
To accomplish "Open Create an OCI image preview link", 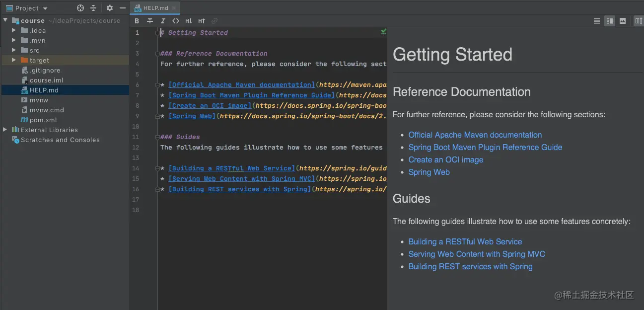I will click(x=446, y=159).
